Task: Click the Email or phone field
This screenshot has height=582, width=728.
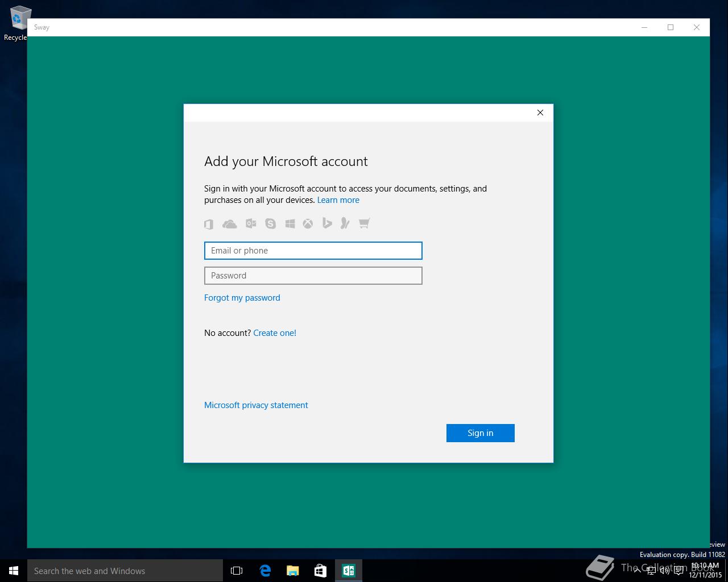Action: pyautogui.click(x=313, y=251)
